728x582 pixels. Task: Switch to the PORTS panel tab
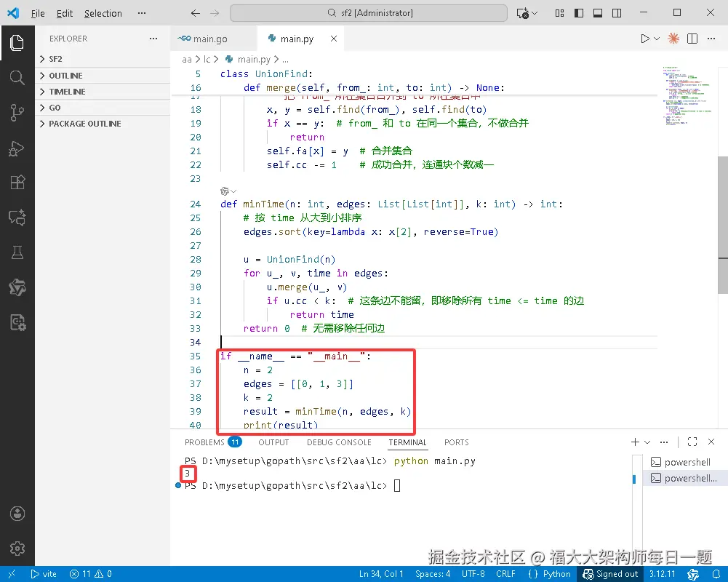[457, 442]
